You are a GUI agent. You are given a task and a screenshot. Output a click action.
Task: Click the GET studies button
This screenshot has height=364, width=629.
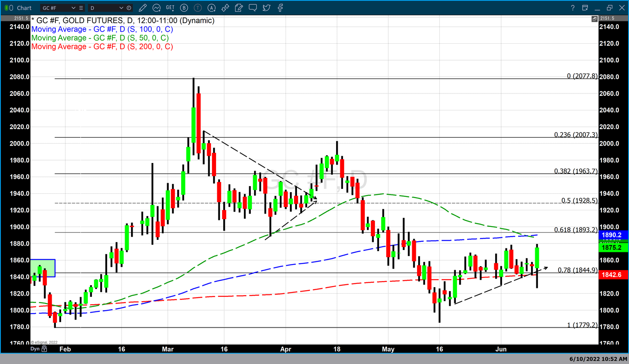[x=170, y=8]
